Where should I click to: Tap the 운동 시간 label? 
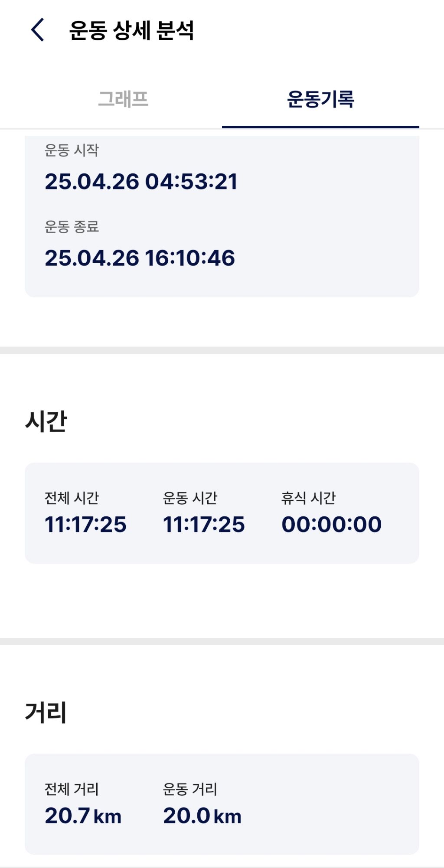(190, 498)
